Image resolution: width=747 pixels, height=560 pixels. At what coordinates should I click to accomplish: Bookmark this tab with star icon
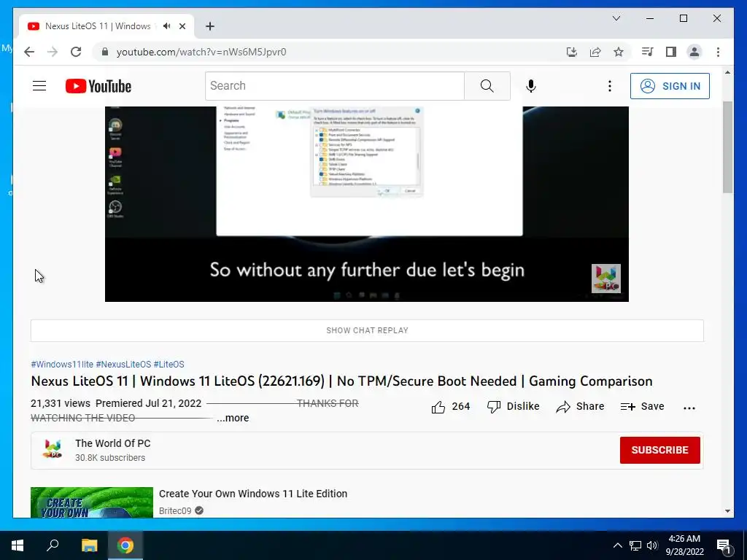tap(619, 52)
